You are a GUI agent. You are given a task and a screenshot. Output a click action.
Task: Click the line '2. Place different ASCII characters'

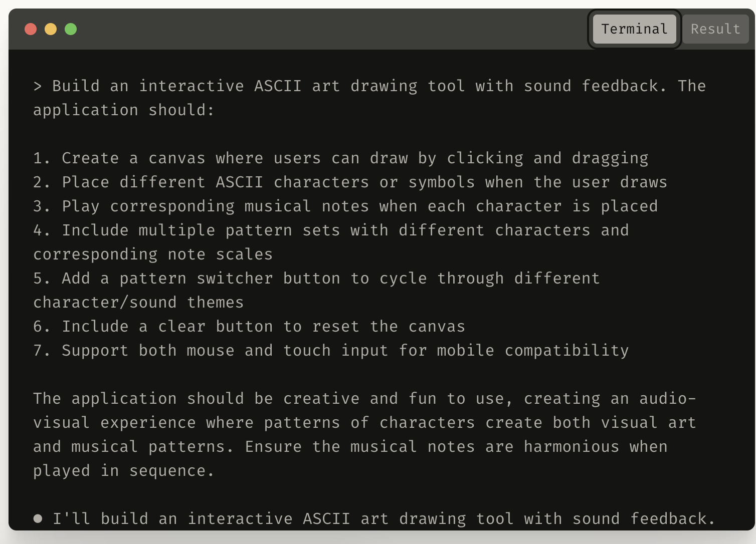click(x=350, y=182)
